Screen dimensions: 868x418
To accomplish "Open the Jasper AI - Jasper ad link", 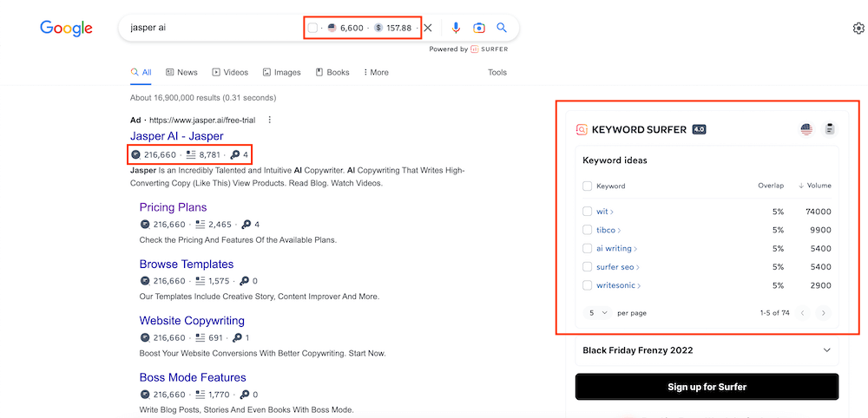I will (176, 136).
